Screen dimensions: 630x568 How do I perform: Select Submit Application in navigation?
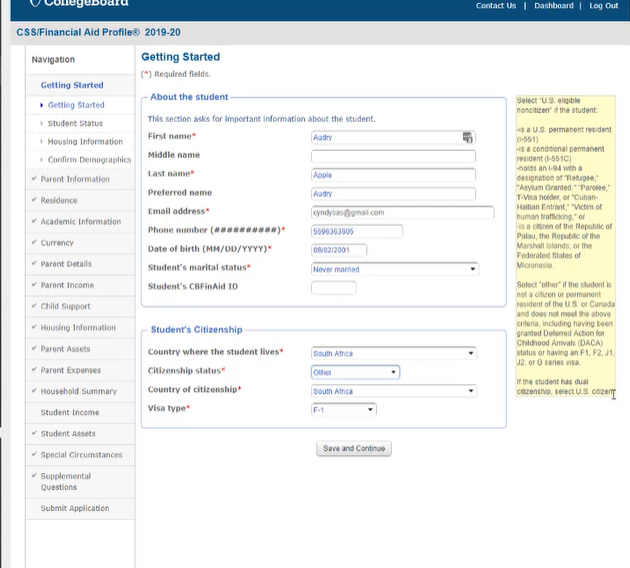[x=75, y=508]
